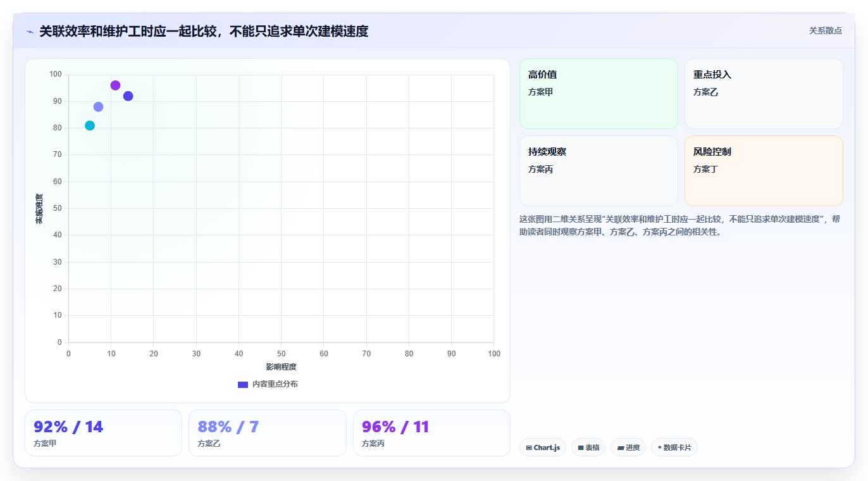The height and width of the screenshot is (481, 868).
Task: Click the light blue-violet data point near 88
Action: (x=98, y=107)
